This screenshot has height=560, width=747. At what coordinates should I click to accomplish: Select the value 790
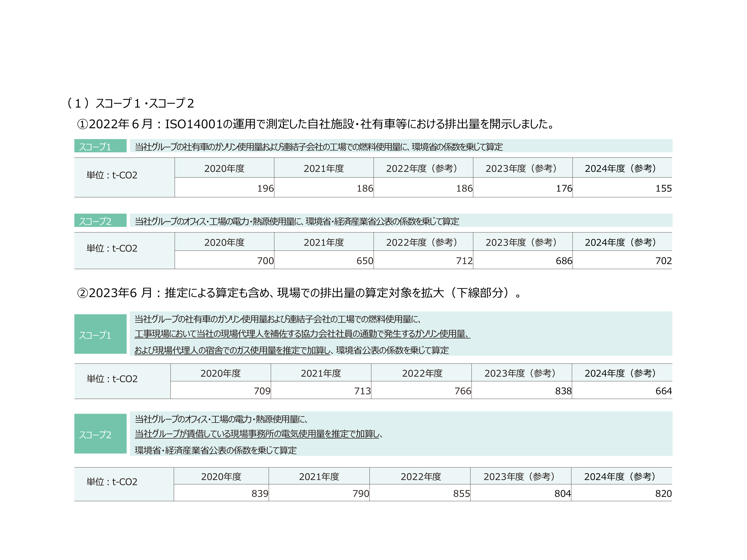click(361, 494)
